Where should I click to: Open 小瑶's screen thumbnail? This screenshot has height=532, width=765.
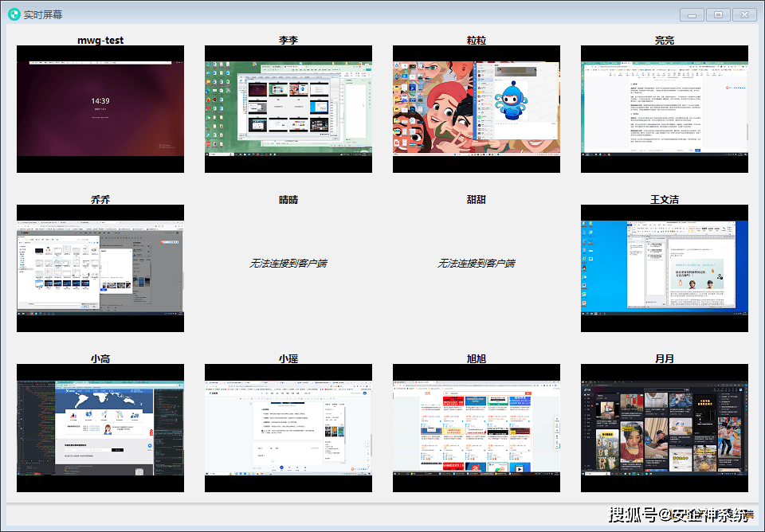pos(288,428)
